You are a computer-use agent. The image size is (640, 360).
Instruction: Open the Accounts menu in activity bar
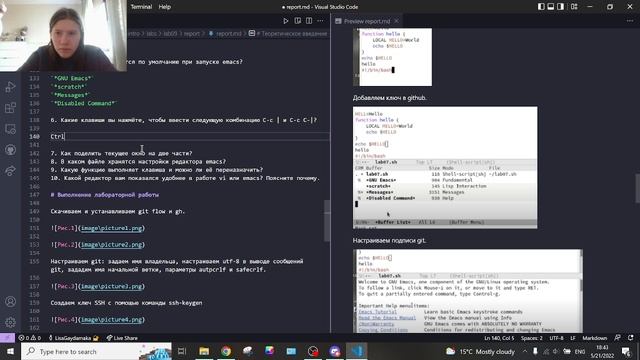coord(11,302)
